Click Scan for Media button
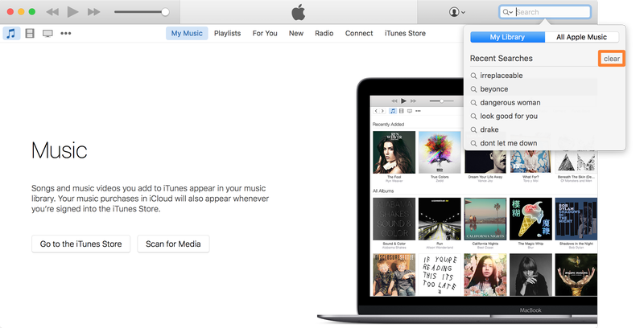The width and height of the screenshot is (644, 328). 173,244
